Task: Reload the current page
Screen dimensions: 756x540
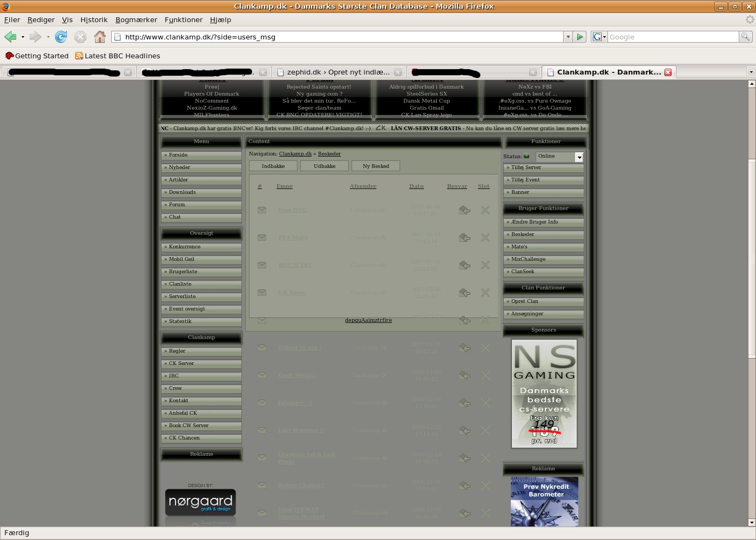Action: pos(61,37)
